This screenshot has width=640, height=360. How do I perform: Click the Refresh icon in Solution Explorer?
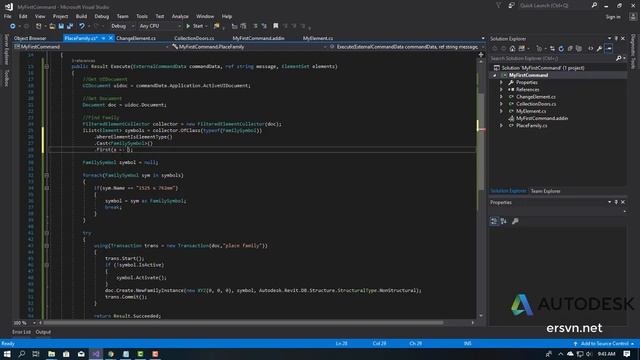pos(561,49)
